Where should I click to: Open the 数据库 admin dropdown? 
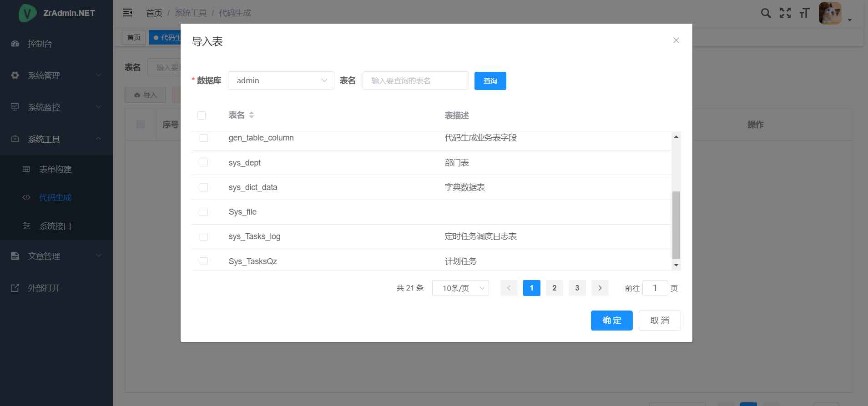pyautogui.click(x=281, y=80)
